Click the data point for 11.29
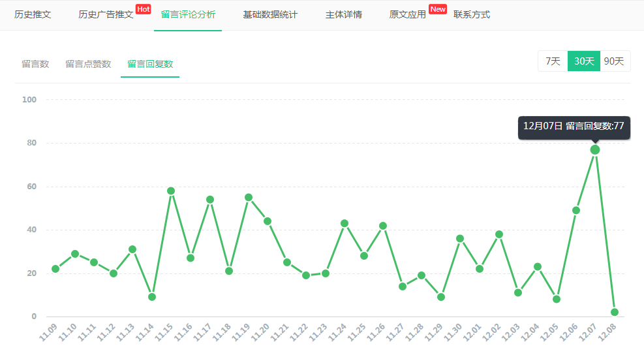 pos(441,297)
